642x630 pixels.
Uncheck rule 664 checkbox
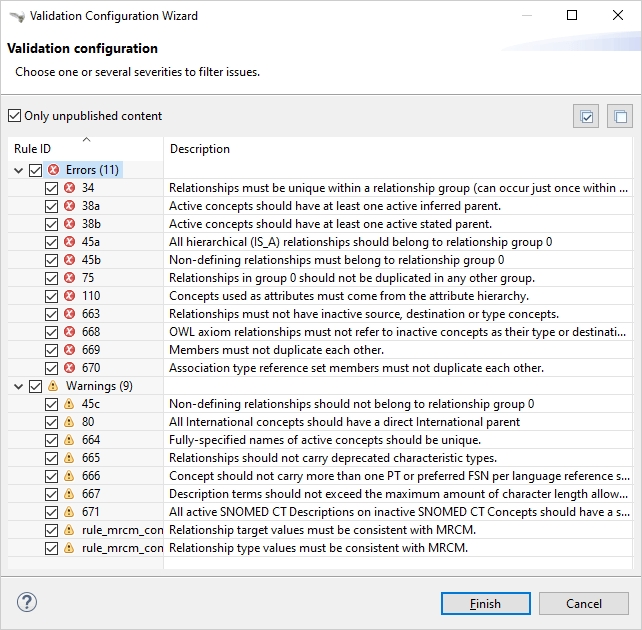tap(51, 440)
